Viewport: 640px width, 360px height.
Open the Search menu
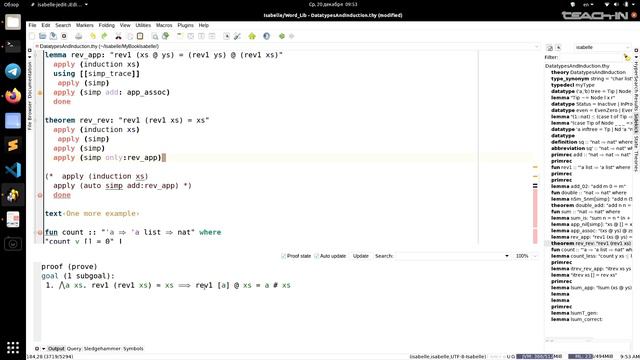(63, 25)
